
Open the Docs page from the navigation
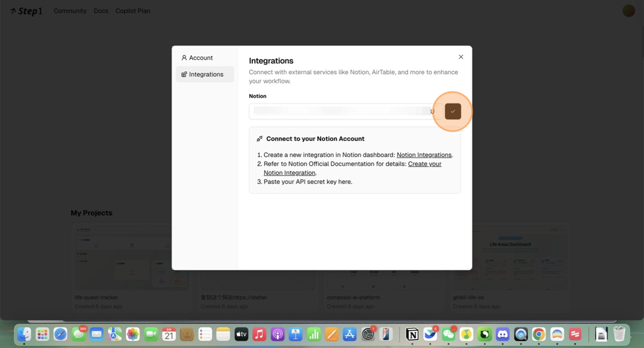coord(101,11)
